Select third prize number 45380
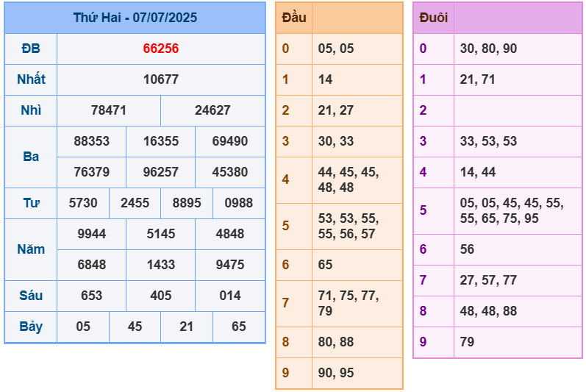 pyautogui.click(x=229, y=172)
